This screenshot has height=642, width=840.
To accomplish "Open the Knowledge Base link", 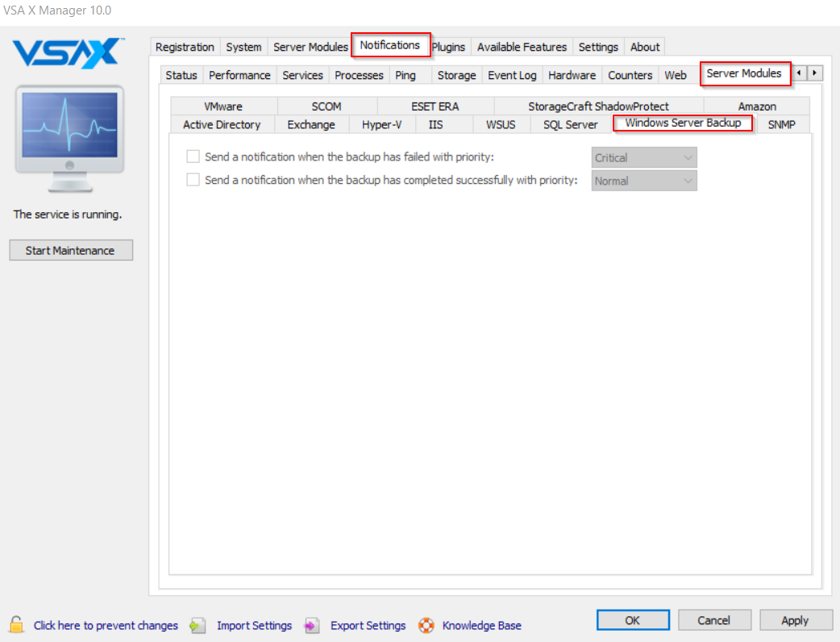I will coord(481,625).
